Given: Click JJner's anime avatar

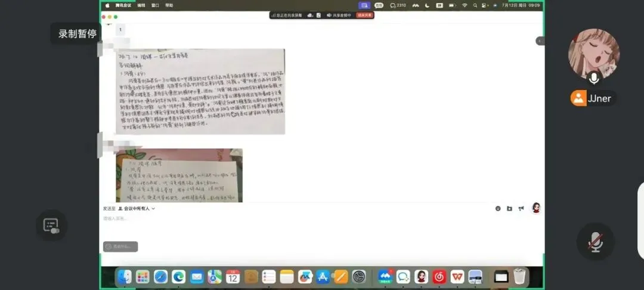Looking at the screenshot, I should point(594,54).
